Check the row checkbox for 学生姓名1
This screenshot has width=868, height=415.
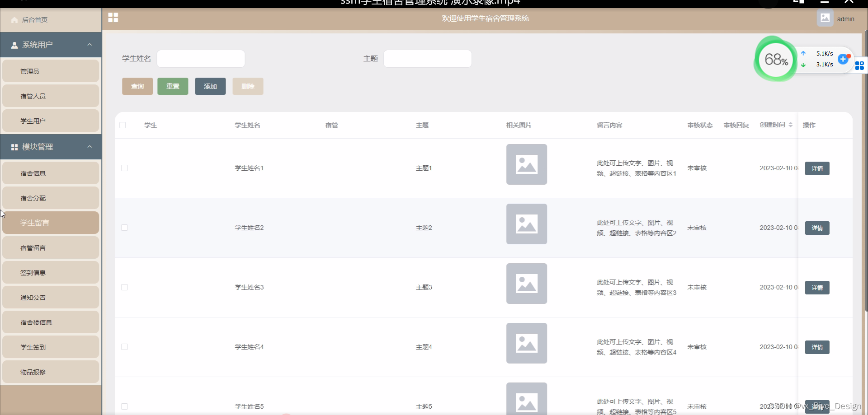(124, 168)
